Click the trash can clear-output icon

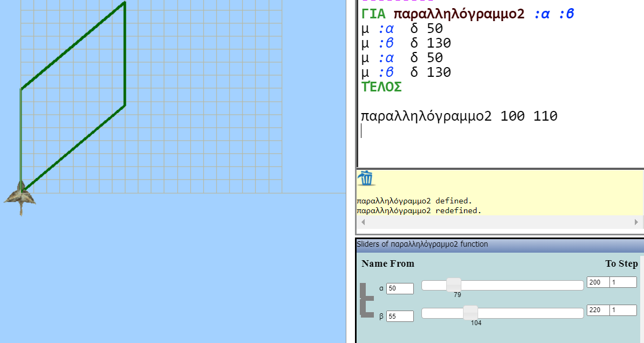(366, 178)
